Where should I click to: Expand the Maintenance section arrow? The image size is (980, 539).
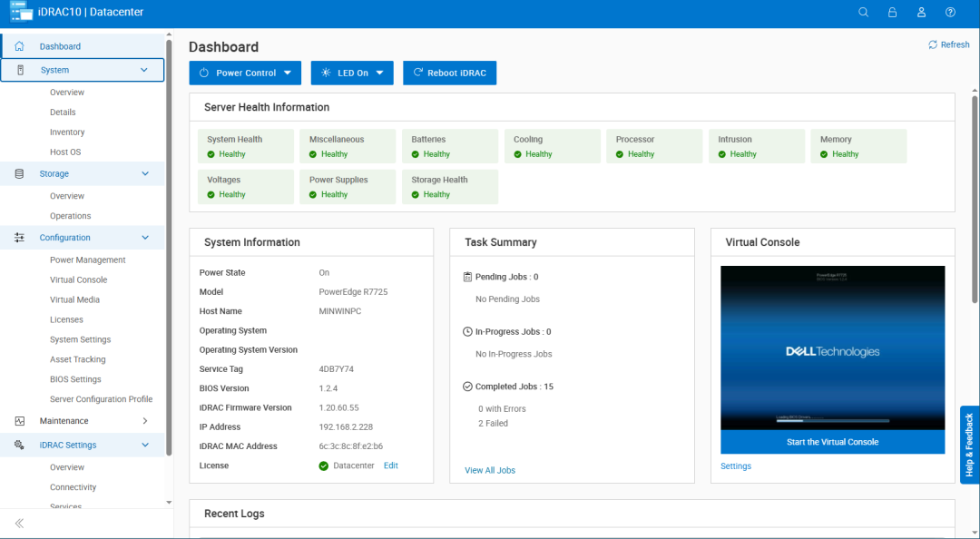click(x=144, y=421)
